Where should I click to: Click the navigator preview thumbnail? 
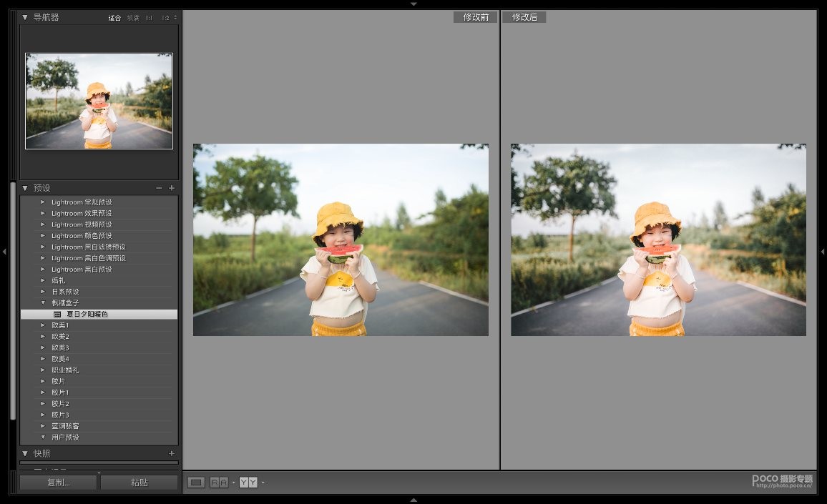[x=99, y=101]
